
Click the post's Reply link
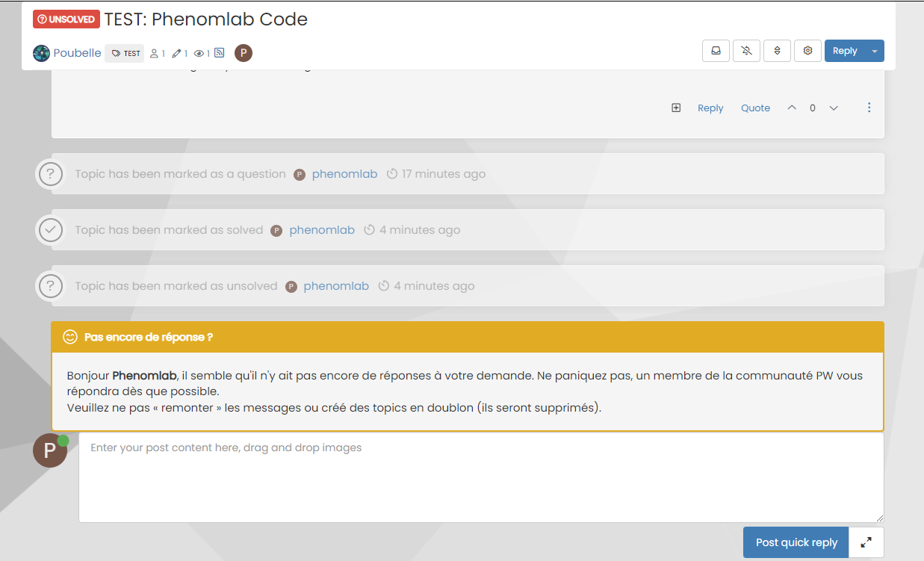[x=710, y=108]
